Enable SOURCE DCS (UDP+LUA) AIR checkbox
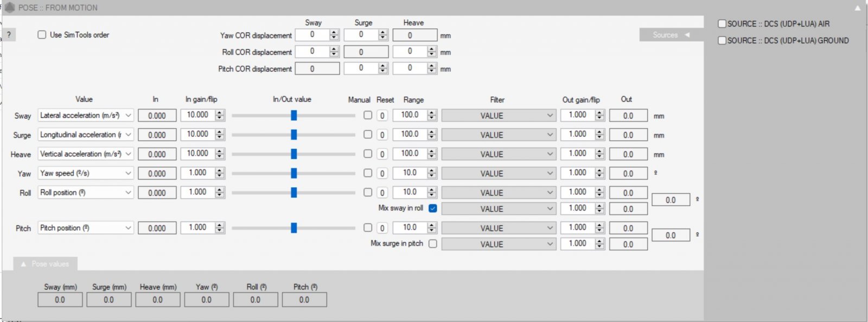868x322 pixels. 722,24
